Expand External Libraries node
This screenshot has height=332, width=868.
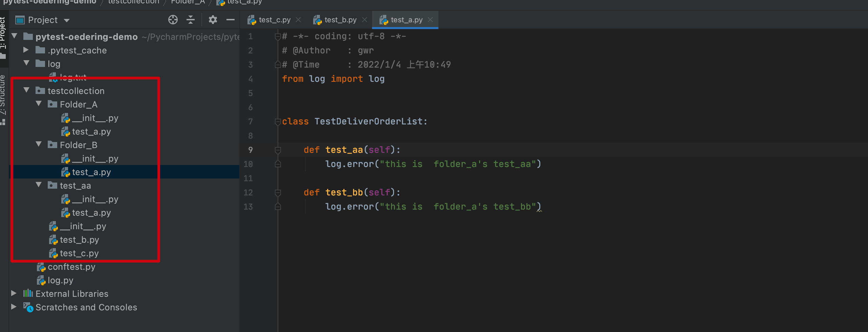[14, 293]
